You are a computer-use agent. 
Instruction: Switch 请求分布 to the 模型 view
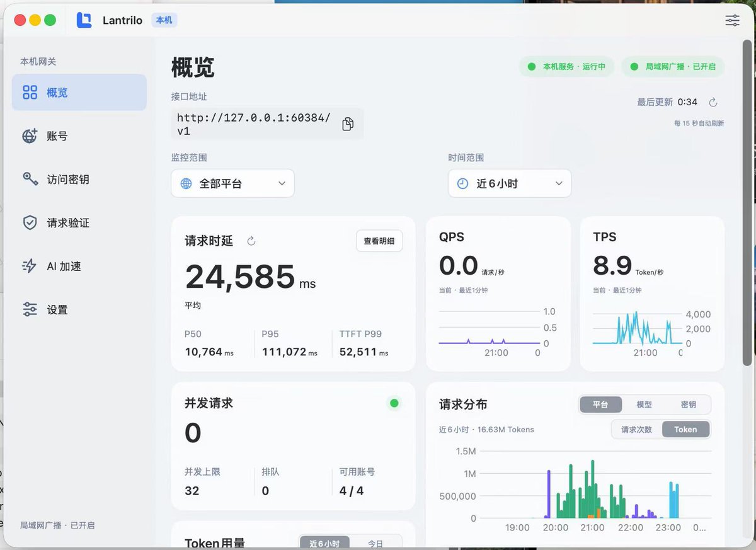644,404
